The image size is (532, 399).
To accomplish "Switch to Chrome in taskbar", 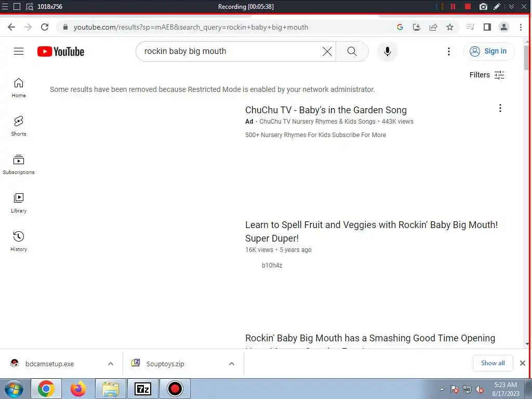I will click(x=46, y=389).
